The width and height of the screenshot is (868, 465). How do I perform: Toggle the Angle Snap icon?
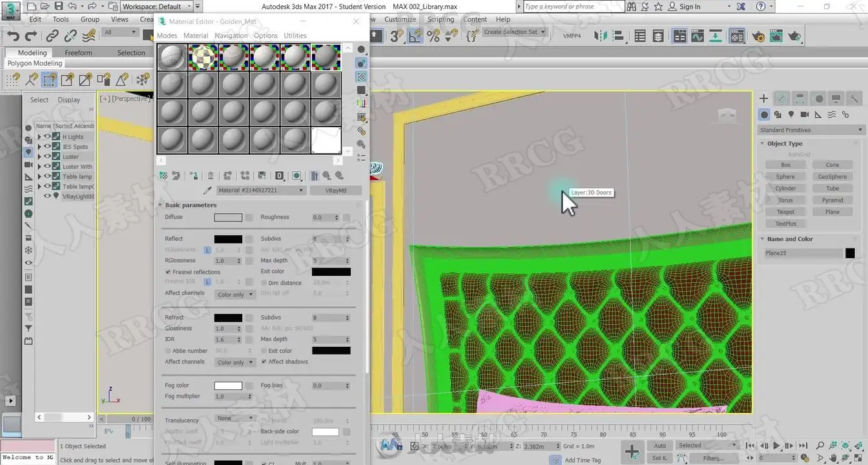point(415,36)
